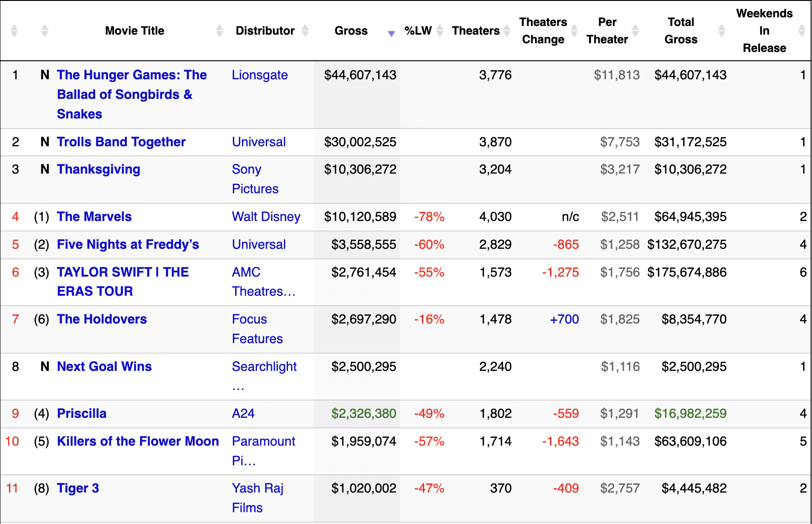Open Paramount distributor link
This screenshot has height=524, width=812.
(x=263, y=451)
